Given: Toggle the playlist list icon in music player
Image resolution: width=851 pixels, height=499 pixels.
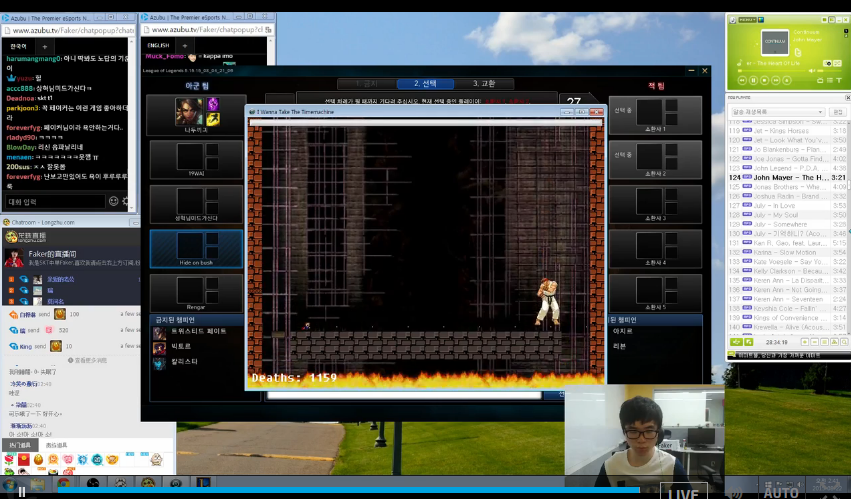Looking at the screenshot, I should (x=829, y=80).
